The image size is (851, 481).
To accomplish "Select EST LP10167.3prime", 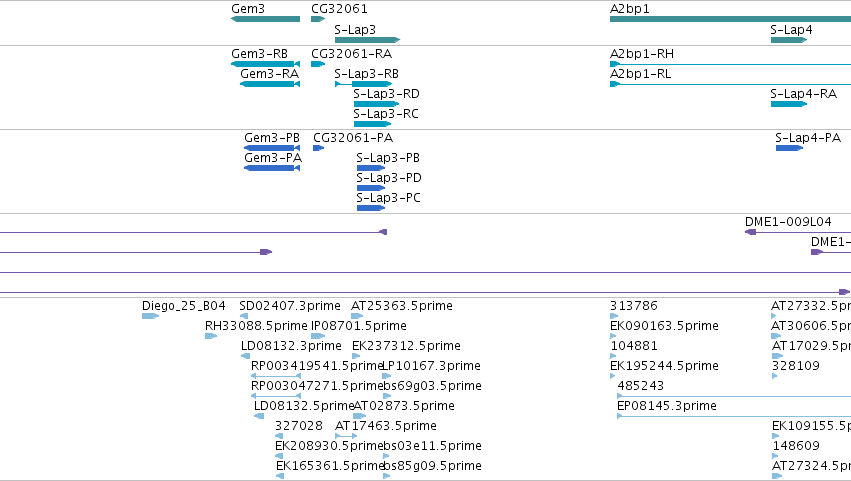I will pos(386,376).
